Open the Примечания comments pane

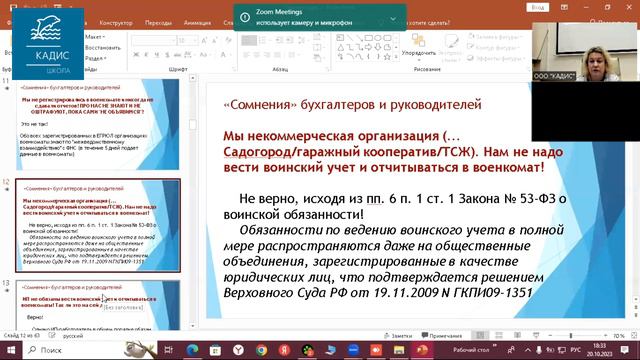442,336
